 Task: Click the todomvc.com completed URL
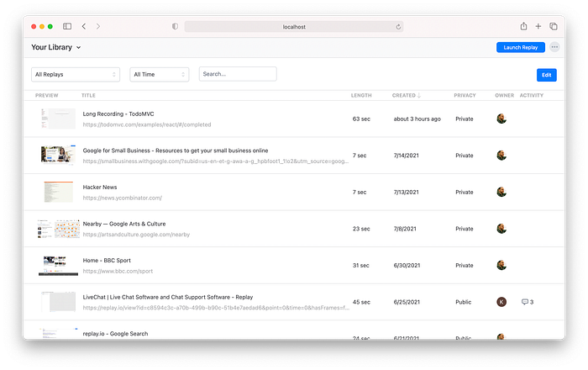pyautogui.click(x=147, y=124)
